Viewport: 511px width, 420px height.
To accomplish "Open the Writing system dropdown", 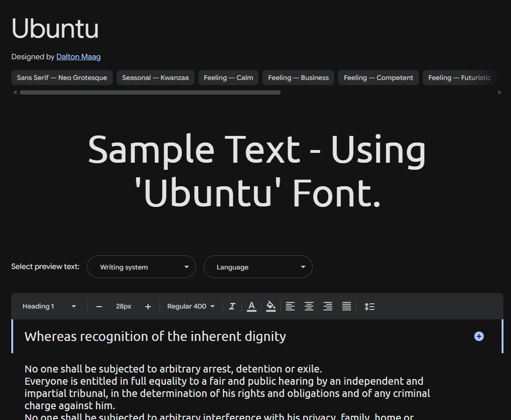I will click(142, 267).
